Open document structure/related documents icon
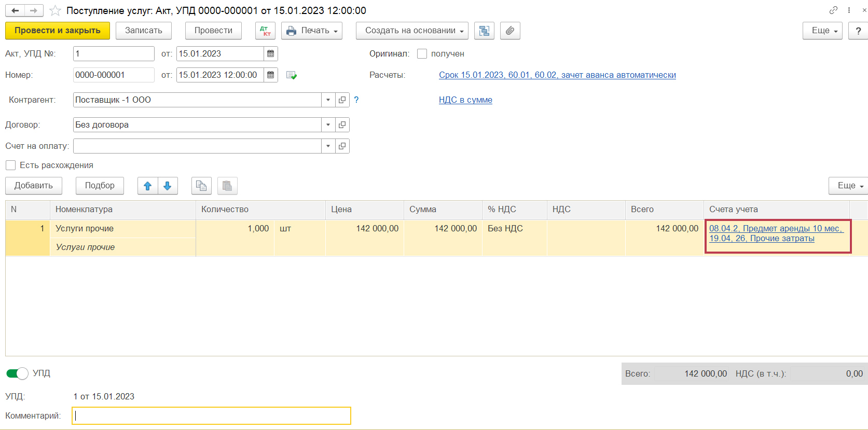Screen dimensions: 868x430 484,31
